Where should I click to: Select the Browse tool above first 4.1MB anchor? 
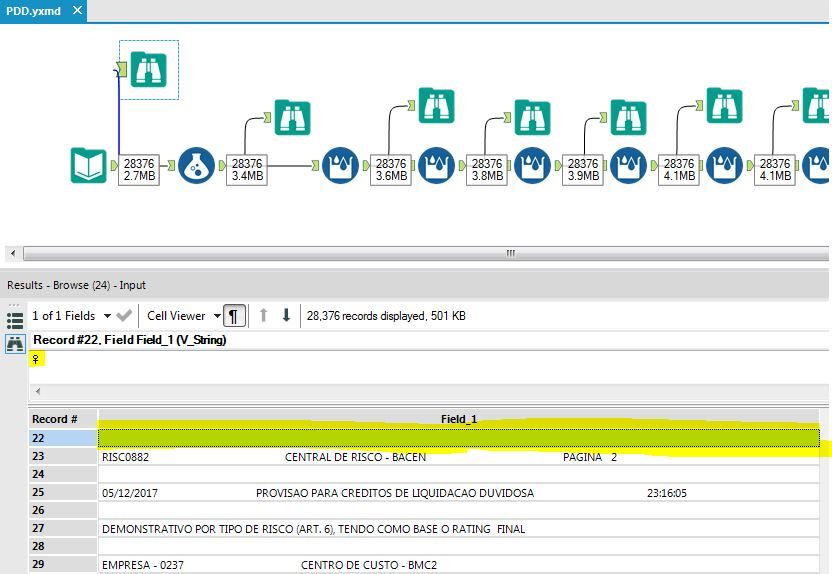[x=724, y=106]
